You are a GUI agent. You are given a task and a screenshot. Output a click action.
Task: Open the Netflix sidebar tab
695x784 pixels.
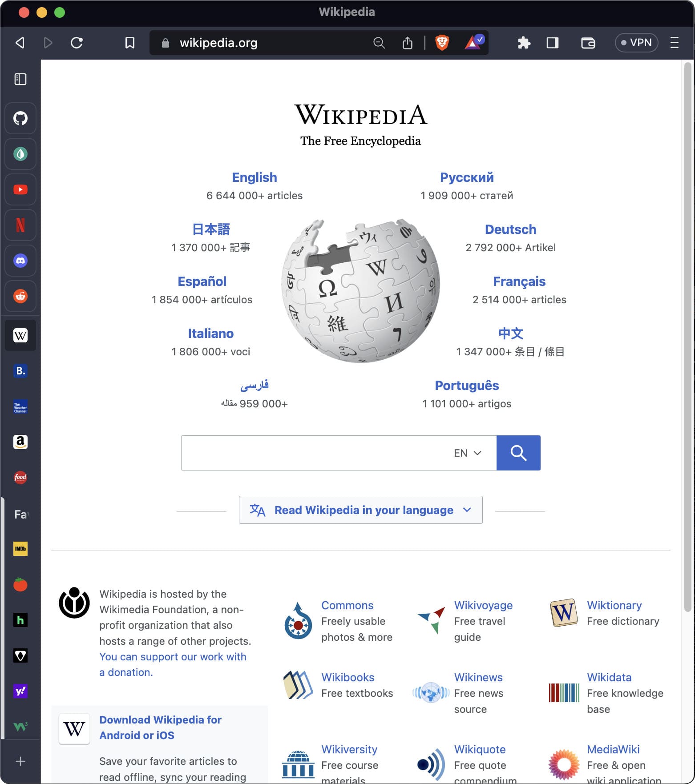point(20,225)
